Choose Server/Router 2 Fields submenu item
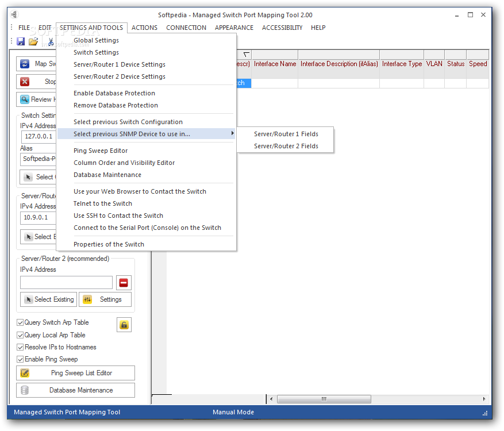This screenshot has width=504, height=431. [286, 146]
